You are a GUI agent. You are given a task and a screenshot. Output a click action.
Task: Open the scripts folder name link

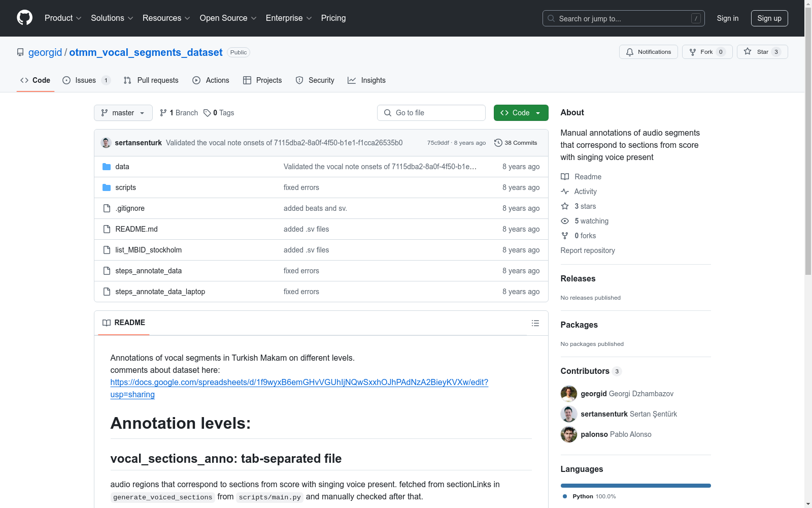[125, 187]
